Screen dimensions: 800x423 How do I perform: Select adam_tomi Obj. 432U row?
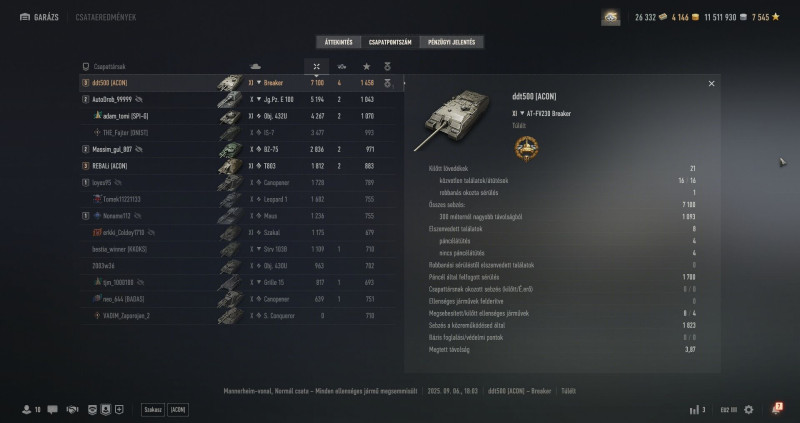pyautogui.click(x=237, y=116)
